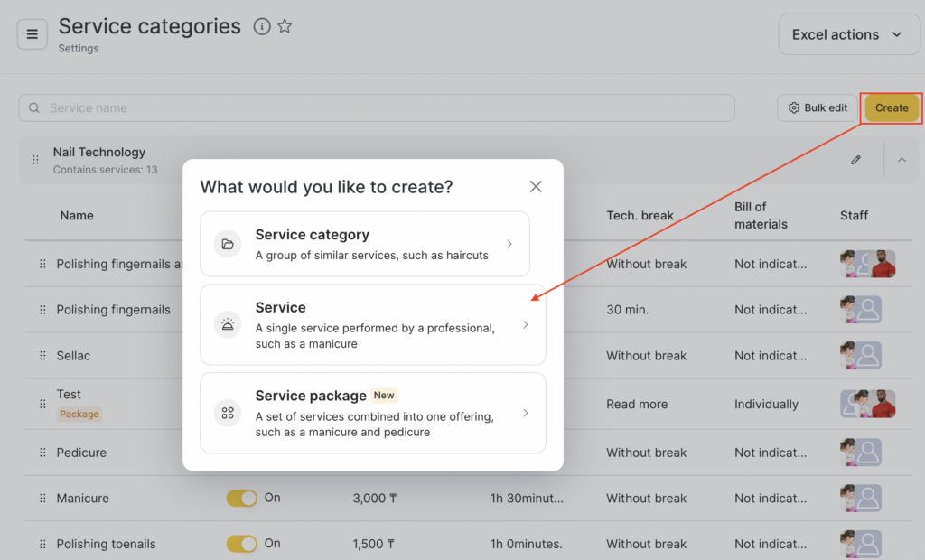This screenshot has height=560, width=925.
Task: Click the info icon beside Service categories
Action: [x=262, y=26]
